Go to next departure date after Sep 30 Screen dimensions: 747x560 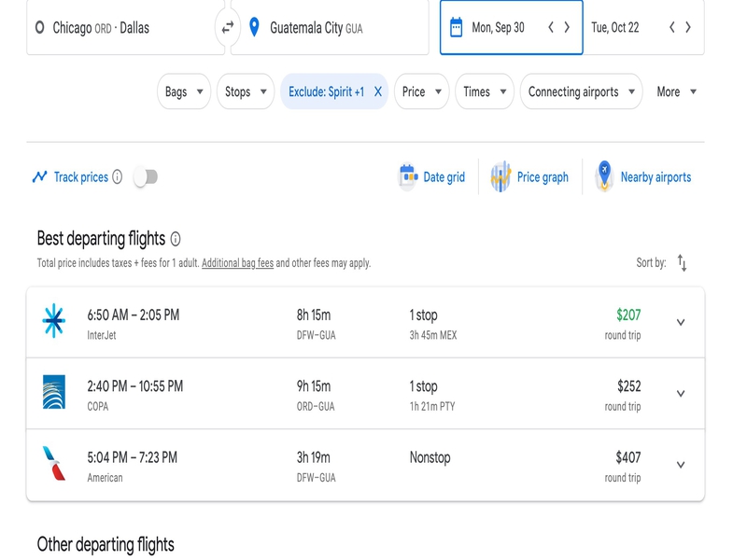[x=567, y=27]
